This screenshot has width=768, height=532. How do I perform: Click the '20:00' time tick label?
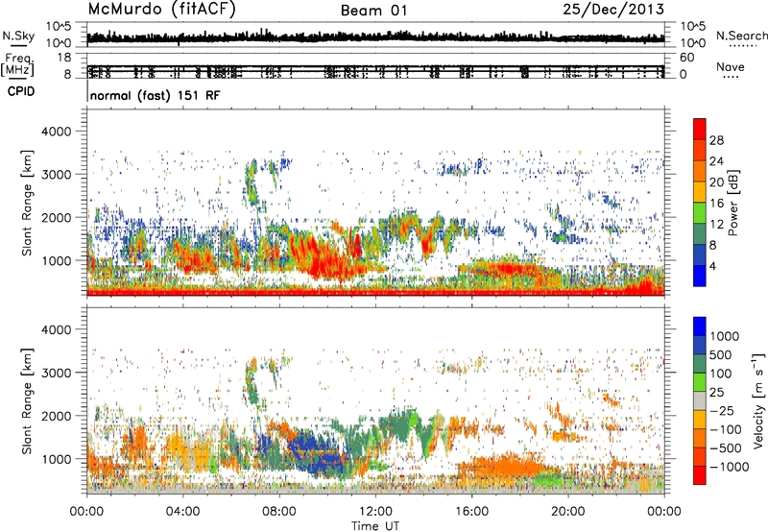tap(568, 512)
